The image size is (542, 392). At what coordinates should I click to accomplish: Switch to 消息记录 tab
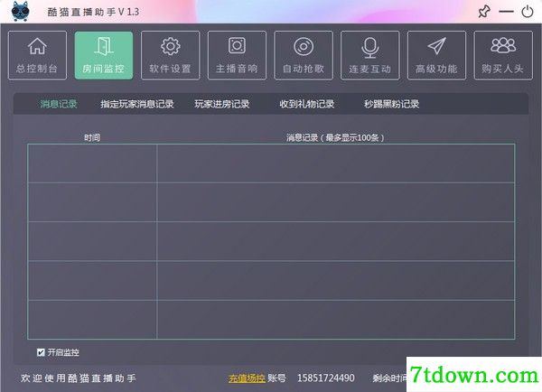(x=59, y=104)
